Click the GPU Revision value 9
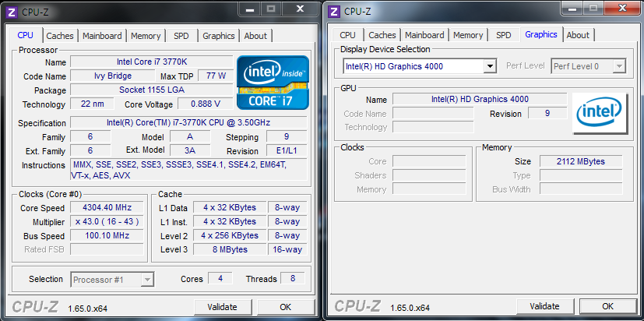Image resolution: width=644 pixels, height=321 pixels. pos(547,113)
